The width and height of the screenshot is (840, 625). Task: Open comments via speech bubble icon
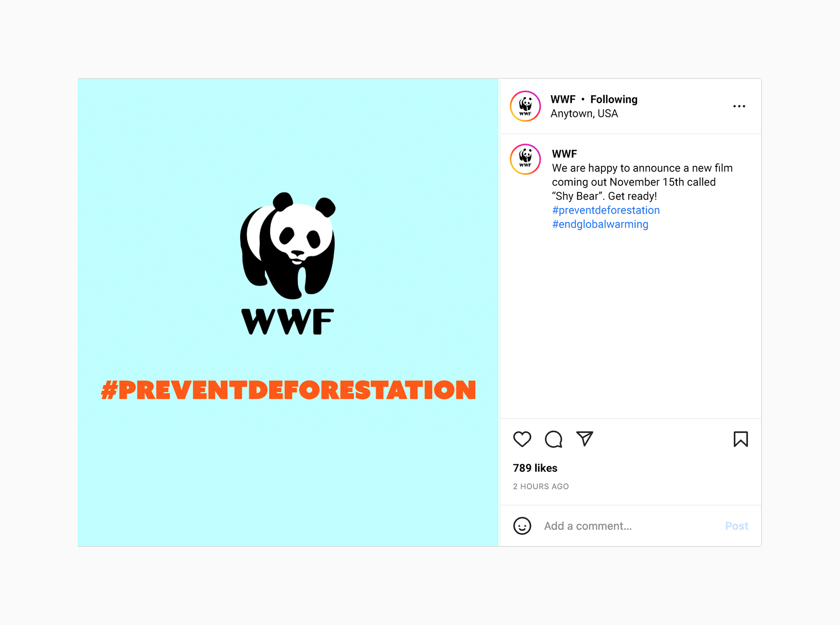click(553, 439)
